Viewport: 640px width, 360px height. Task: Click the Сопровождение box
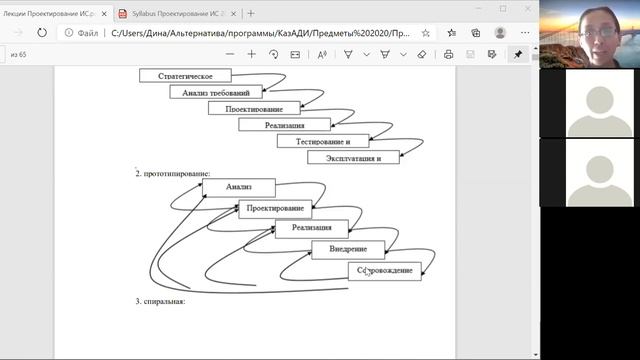pyautogui.click(x=384, y=271)
